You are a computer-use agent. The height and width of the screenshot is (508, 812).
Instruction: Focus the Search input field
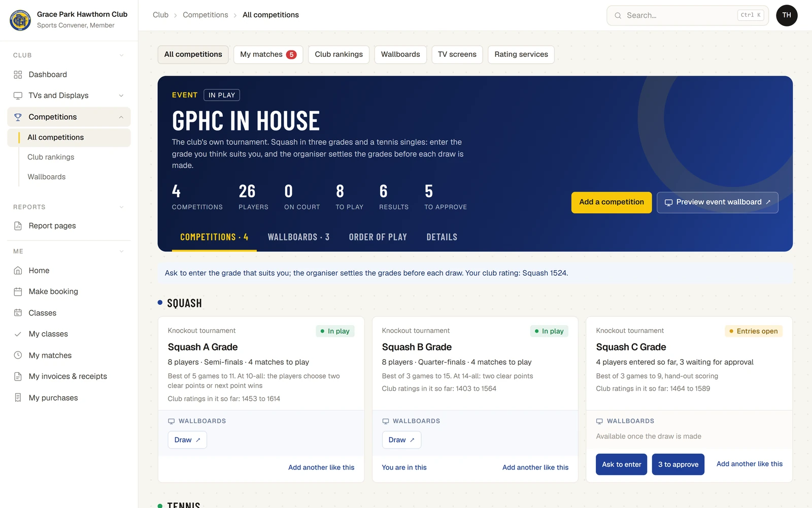(x=688, y=15)
